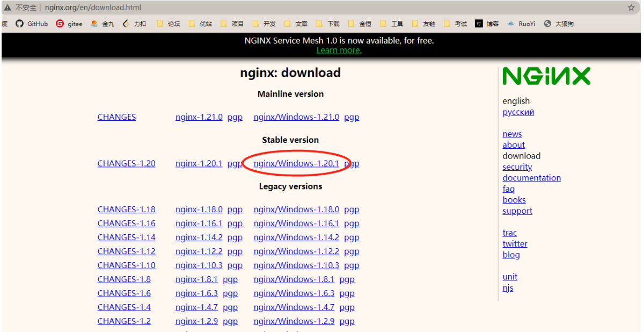Image resolution: width=644 pixels, height=332 pixels.
Task: Click the NGINX logo
Action: tap(546, 76)
